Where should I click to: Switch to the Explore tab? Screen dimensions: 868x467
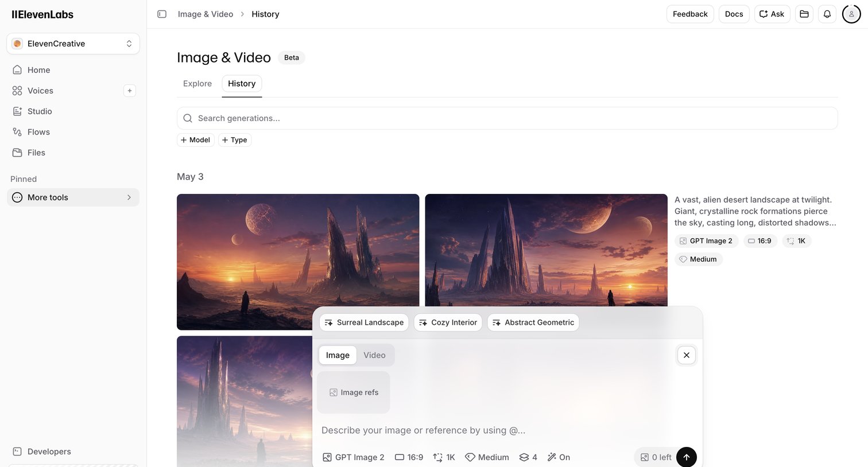197,84
